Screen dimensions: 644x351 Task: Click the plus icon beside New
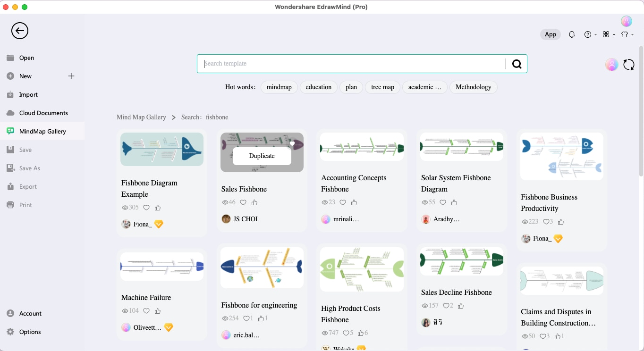point(71,76)
